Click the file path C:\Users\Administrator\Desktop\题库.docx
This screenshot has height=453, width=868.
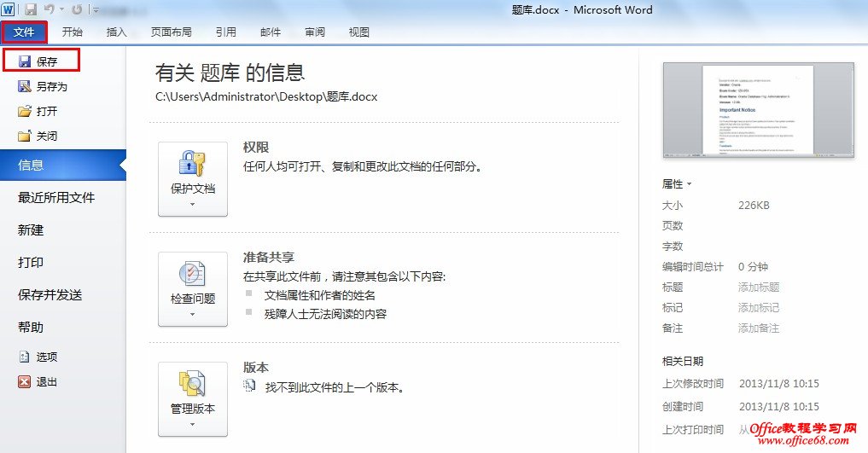(266, 96)
